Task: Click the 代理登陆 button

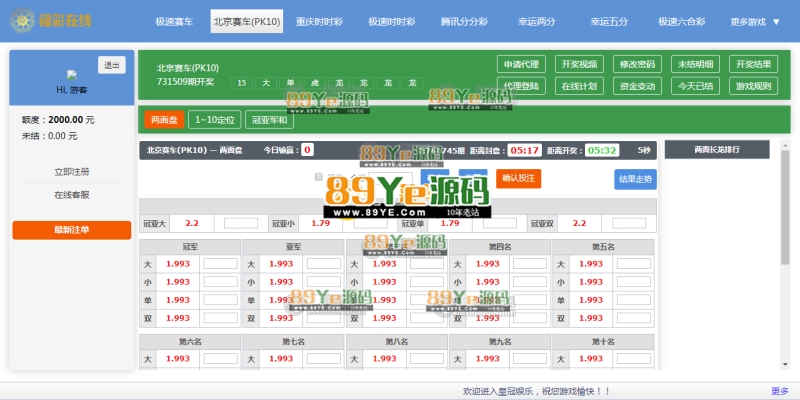Action: 521,86
